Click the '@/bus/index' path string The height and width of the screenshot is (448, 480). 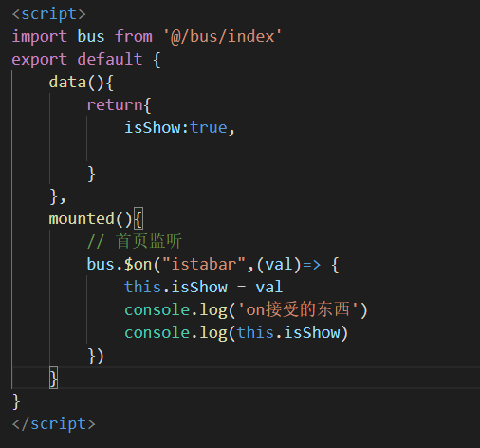coord(222,37)
